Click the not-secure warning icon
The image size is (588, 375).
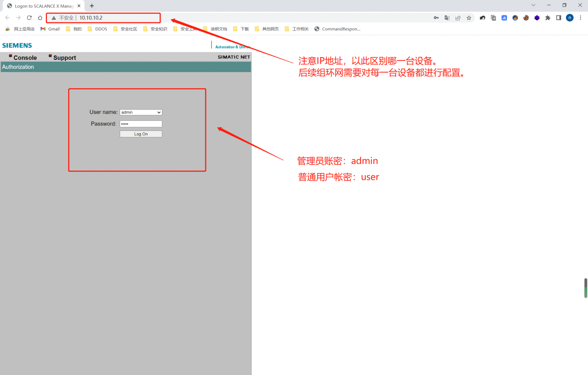pyautogui.click(x=54, y=18)
